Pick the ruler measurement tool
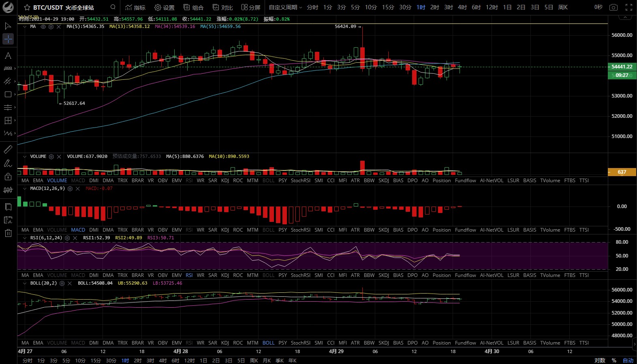Image resolution: width=637 pixels, height=364 pixels. (8, 149)
